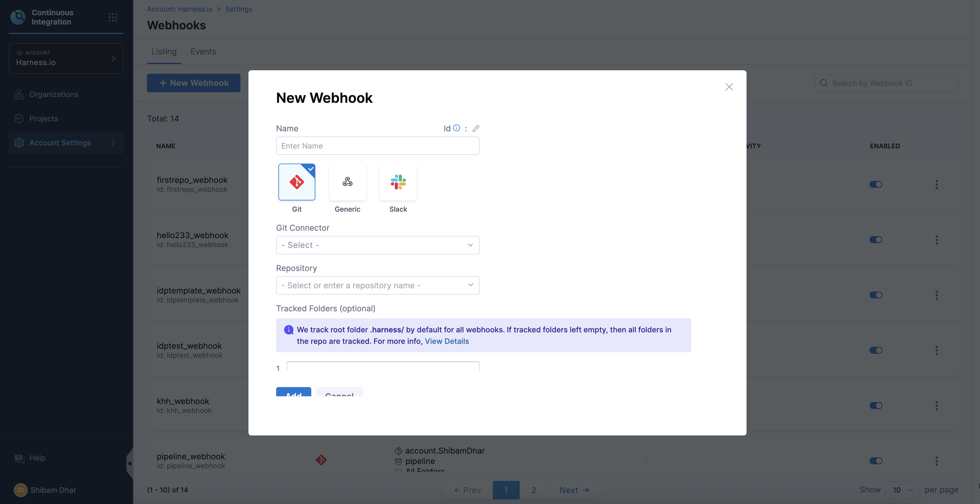Disable the toggle for hello233_webhook
Viewport: 980px width, 504px height.
[x=876, y=239]
